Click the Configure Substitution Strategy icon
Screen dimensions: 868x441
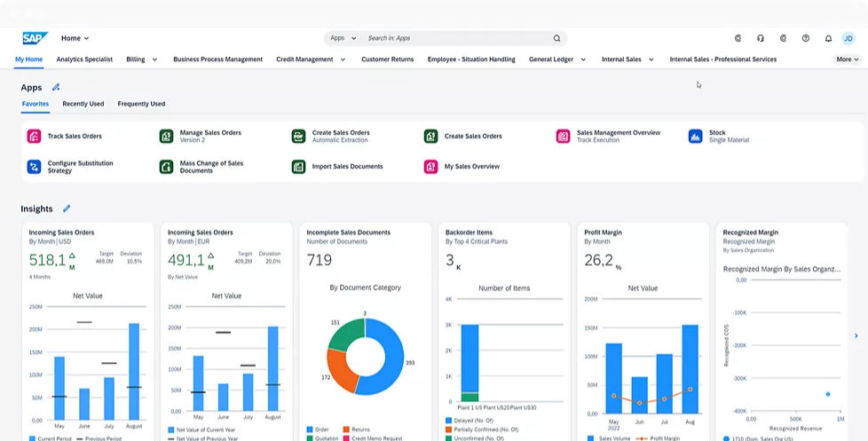click(34, 167)
